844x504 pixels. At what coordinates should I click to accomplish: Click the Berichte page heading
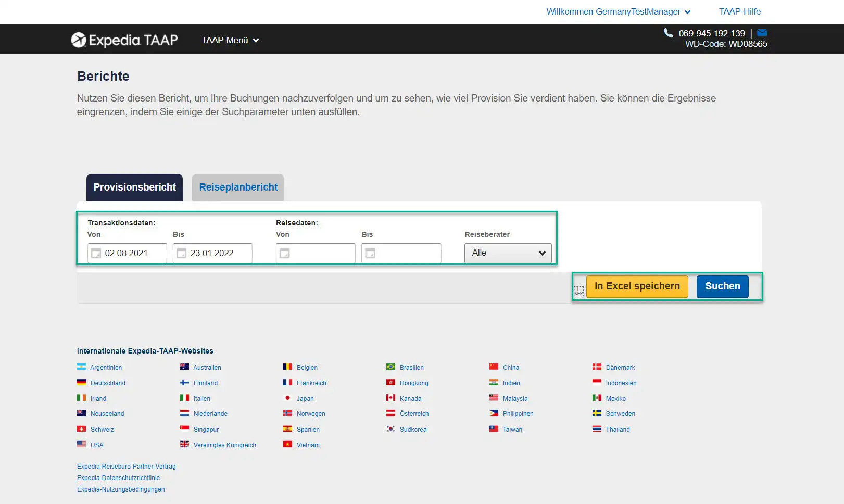click(x=103, y=76)
